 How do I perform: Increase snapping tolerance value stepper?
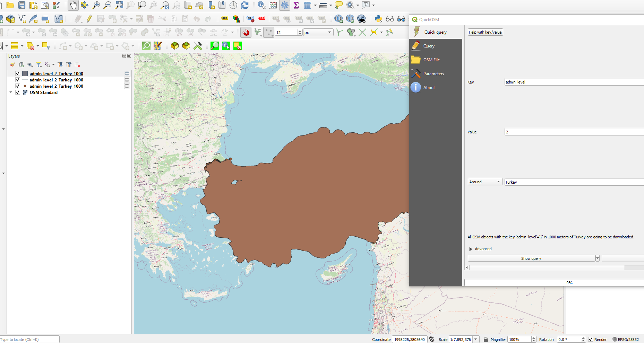click(300, 31)
